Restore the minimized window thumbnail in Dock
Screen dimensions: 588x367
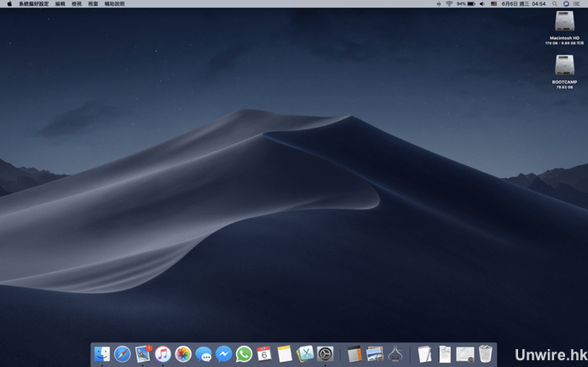pyautogui.click(x=465, y=354)
